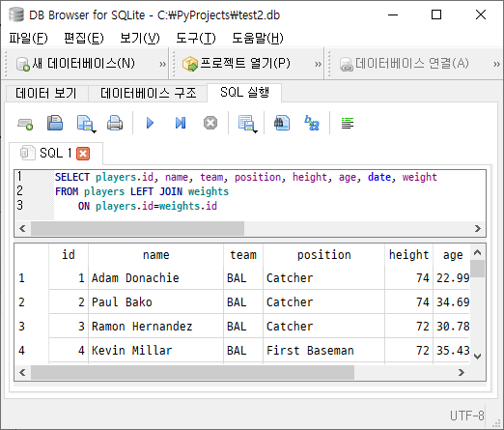Toggle comment block lines icon
Viewport: 504px width, 430px height.
348,123
